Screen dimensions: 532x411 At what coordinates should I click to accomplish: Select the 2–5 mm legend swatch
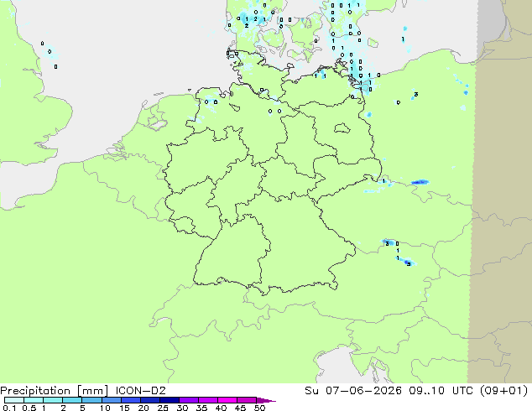[x=72, y=400]
